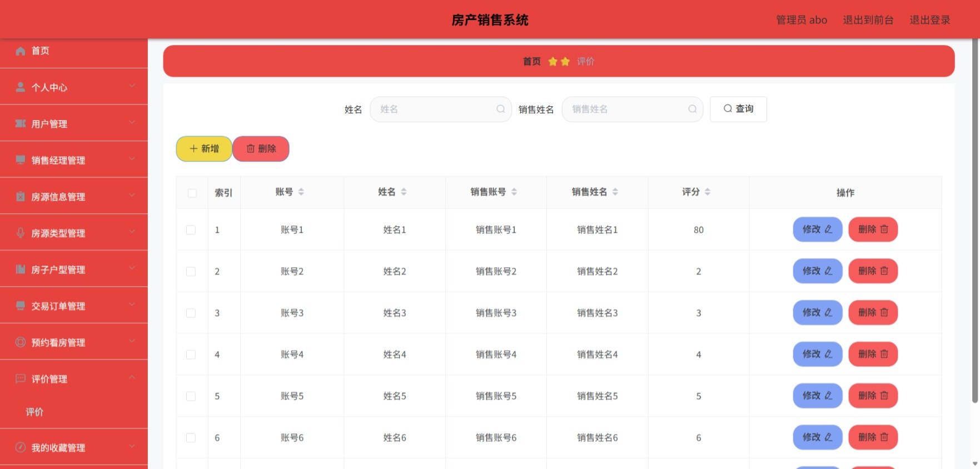Click the 管理员 abo text in the header
The width and height of the screenshot is (980, 469).
801,20
